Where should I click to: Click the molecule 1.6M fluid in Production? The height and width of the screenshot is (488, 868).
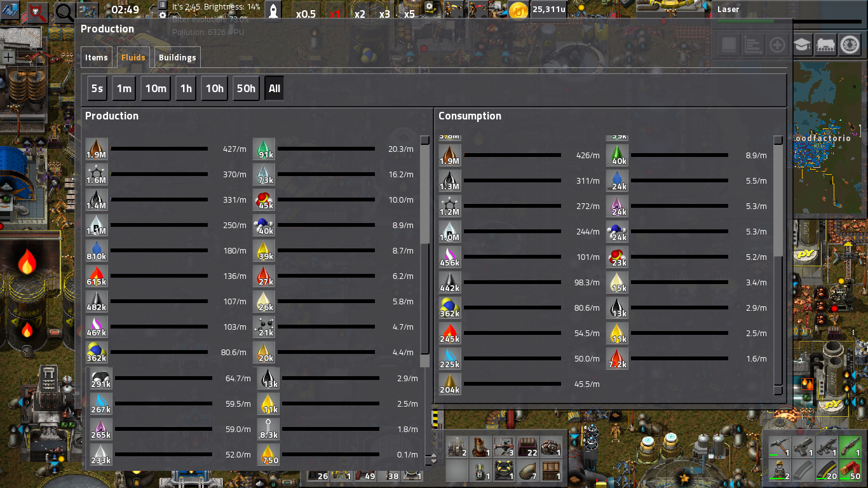pos(97,175)
